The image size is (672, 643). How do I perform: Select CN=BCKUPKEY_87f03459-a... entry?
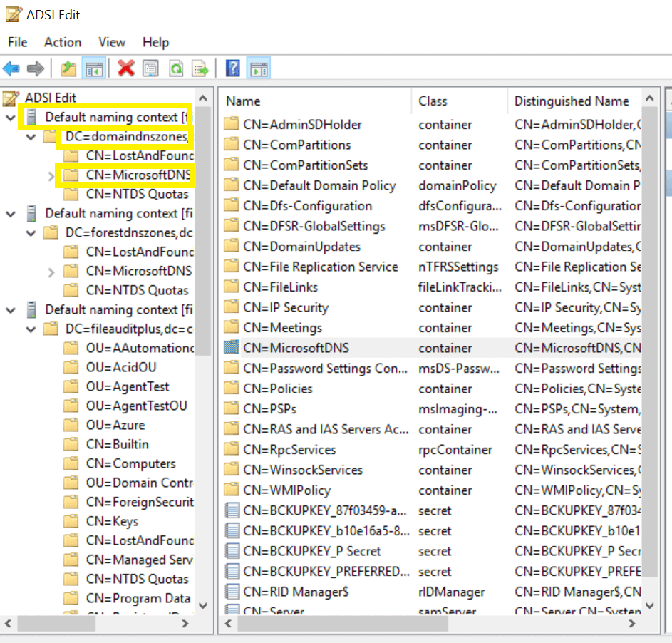coord(325,511)
